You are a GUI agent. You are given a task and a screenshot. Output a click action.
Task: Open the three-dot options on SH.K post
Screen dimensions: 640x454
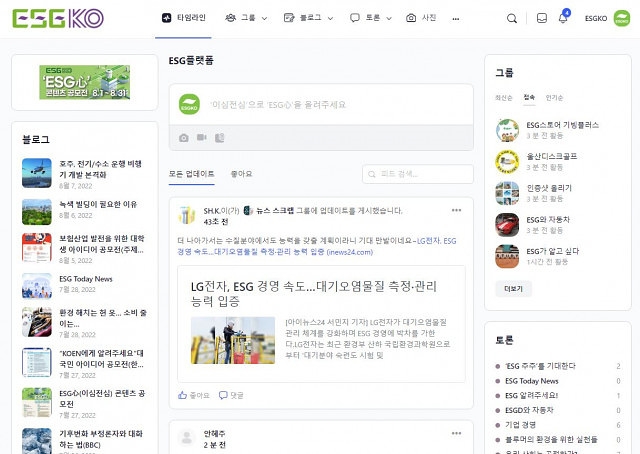pyautogui.click(x=456, y=211)
